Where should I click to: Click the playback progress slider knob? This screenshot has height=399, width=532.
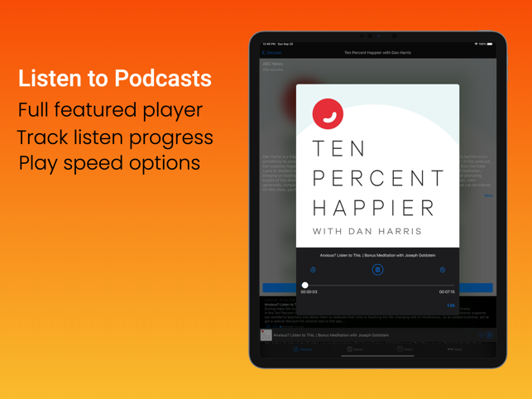pos(305,285)
